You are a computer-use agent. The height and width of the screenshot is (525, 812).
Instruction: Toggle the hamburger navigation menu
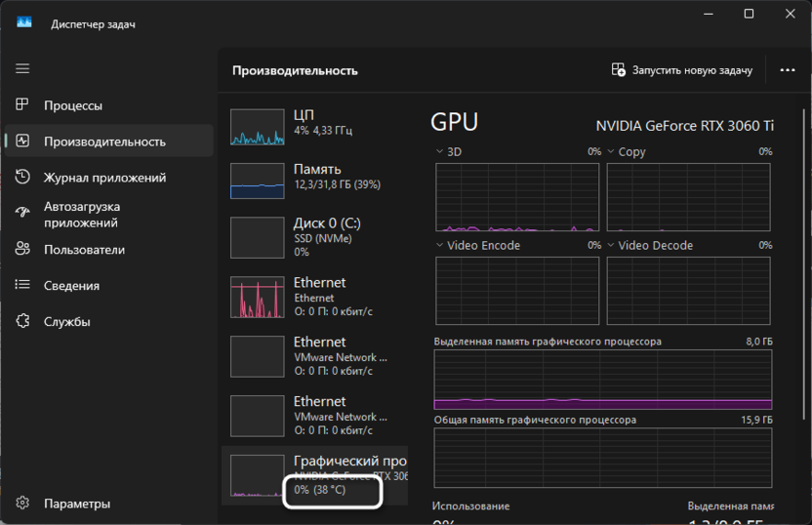coord(22,69)
